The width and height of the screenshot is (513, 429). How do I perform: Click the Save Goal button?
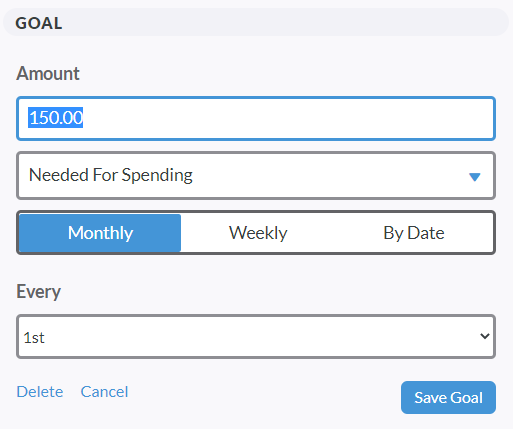coord(448,397)
